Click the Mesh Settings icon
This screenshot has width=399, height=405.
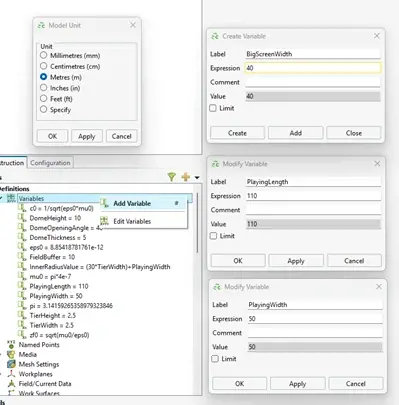[x=11, y=364]
